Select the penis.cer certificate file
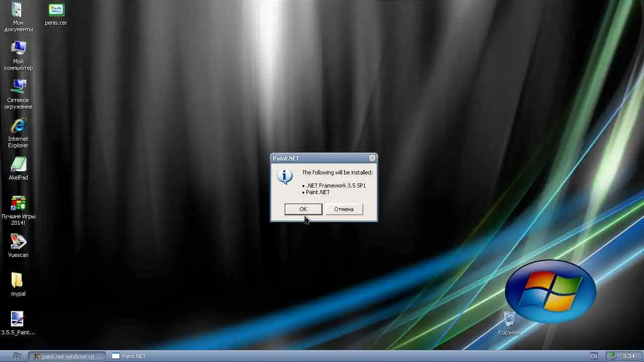Image resolution: width=644 pixels, height=362 pixels. (56, 14)
